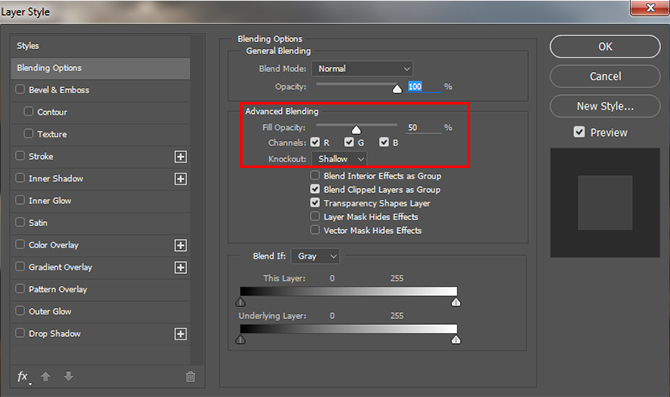Viewport: 670px width, 397px height.
Task: Click the Cancel button
Action: [605, 76]
